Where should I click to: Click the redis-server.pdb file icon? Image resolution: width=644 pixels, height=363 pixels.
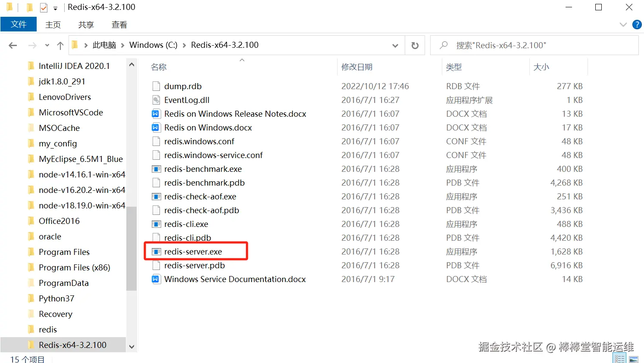pos(156,265)
